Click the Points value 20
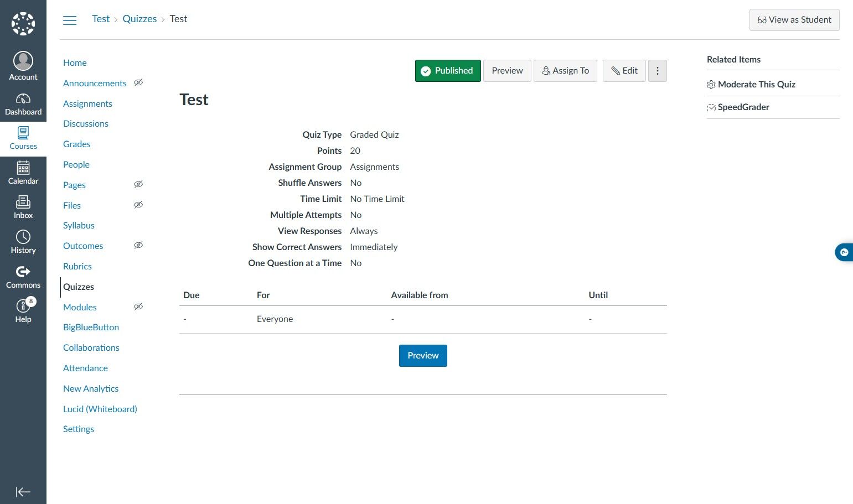This screenshot has height=504, width=853. (x=355, y=150)
